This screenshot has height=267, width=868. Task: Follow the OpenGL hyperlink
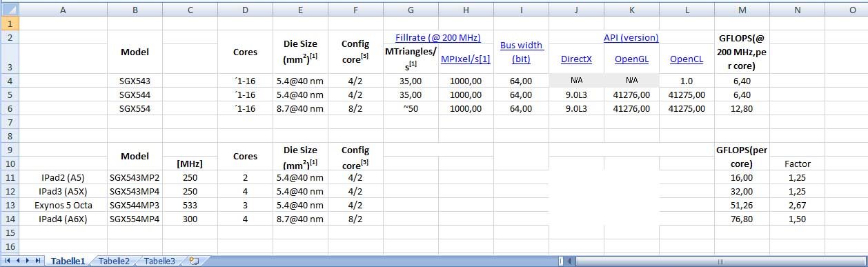631,59
